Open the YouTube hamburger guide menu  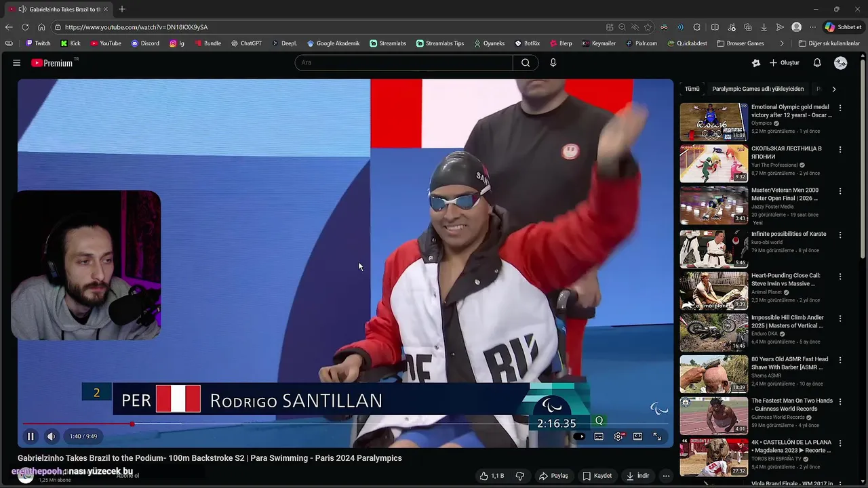pyautogui.click(x=16, y=62)
